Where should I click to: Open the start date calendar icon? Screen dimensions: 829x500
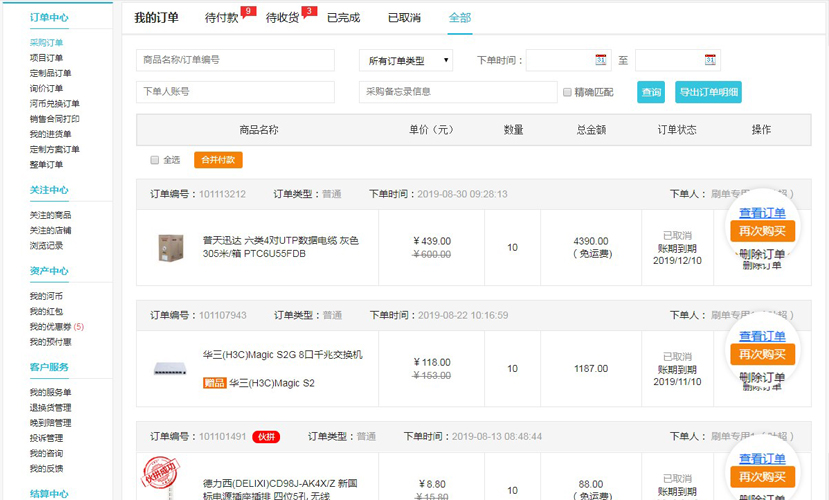click(x=601, y=60)
